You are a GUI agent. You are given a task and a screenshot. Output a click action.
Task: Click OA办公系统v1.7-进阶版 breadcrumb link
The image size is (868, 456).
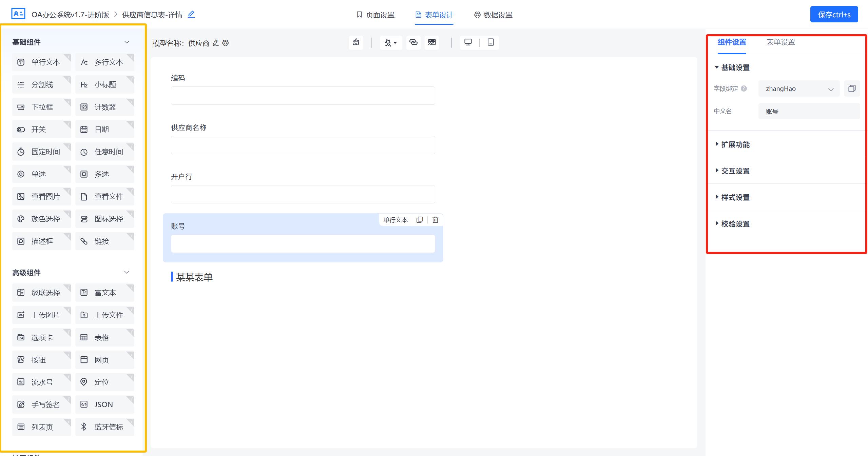(70, 15)
